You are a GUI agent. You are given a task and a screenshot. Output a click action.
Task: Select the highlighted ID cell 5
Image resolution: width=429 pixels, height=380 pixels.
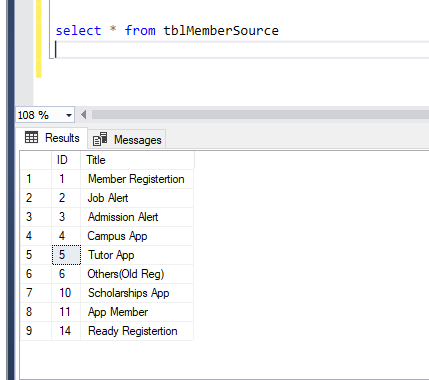click(66, 255)
